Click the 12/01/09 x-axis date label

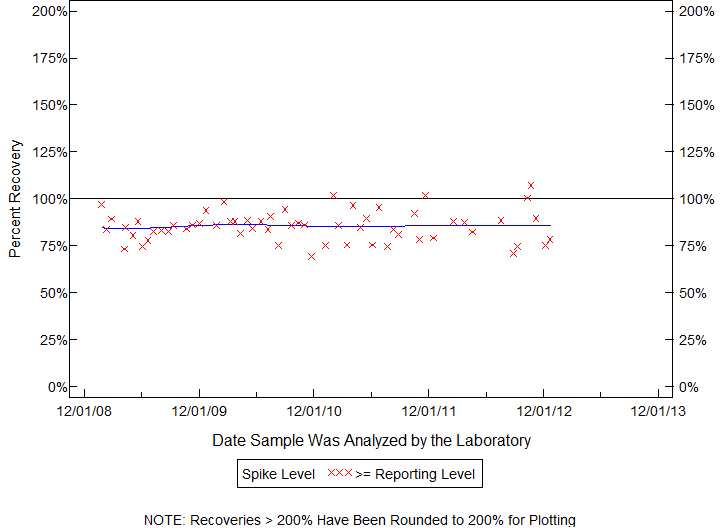point(200,410)
